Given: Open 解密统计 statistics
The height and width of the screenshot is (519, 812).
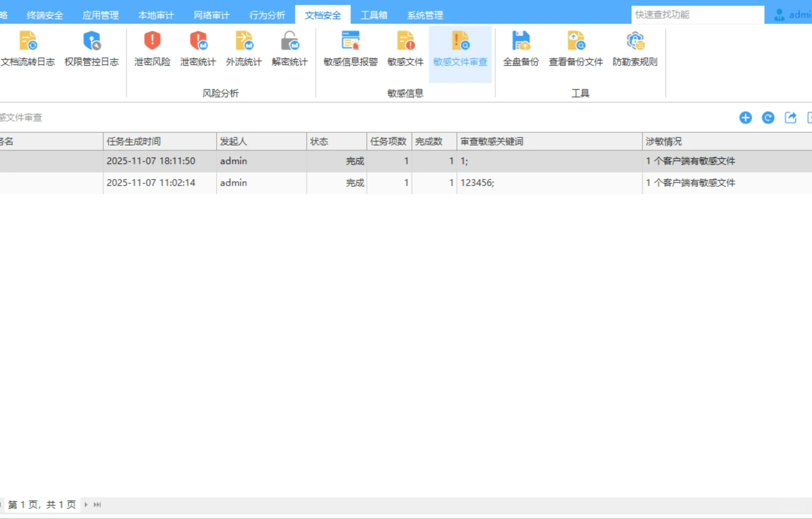Looking at the screenshot, I should (289, 48).
